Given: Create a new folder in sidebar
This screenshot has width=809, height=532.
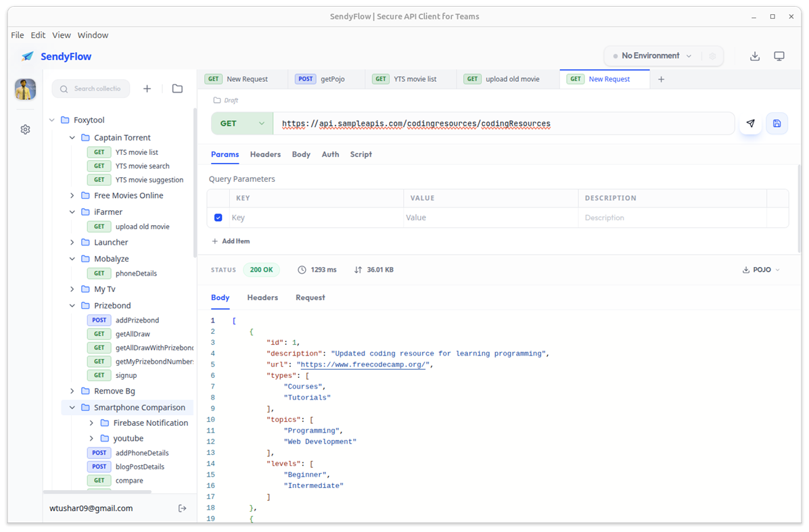Looking at the screenshot, I should (x=177, y=89).
